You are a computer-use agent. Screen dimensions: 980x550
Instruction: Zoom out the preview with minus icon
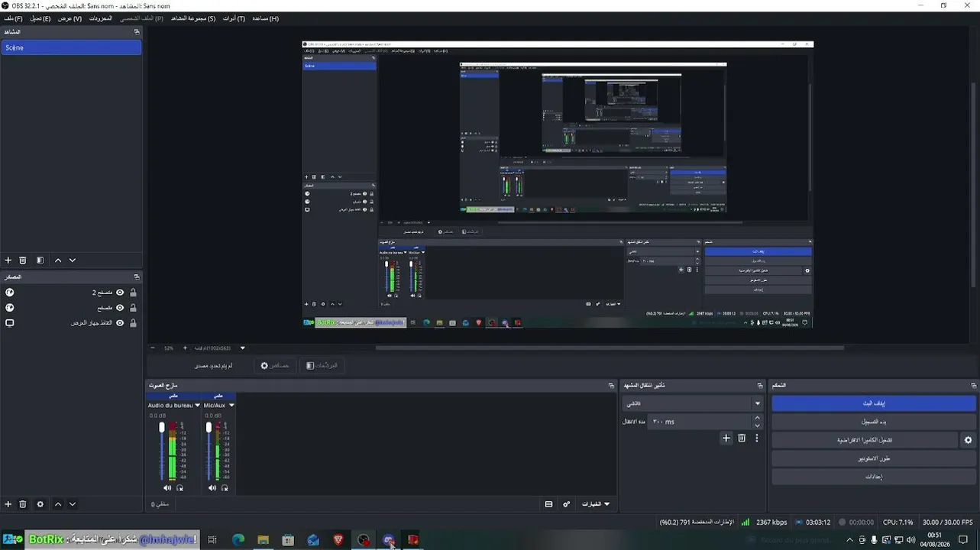[152, 348]
